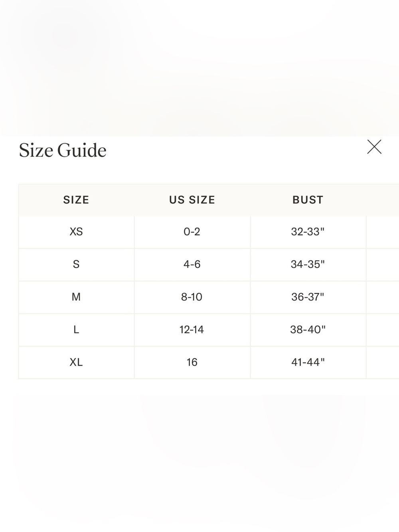The width and height of the screenshot is (399, 532).
Task: Select the M size cell
Action: tap(76, 297)
